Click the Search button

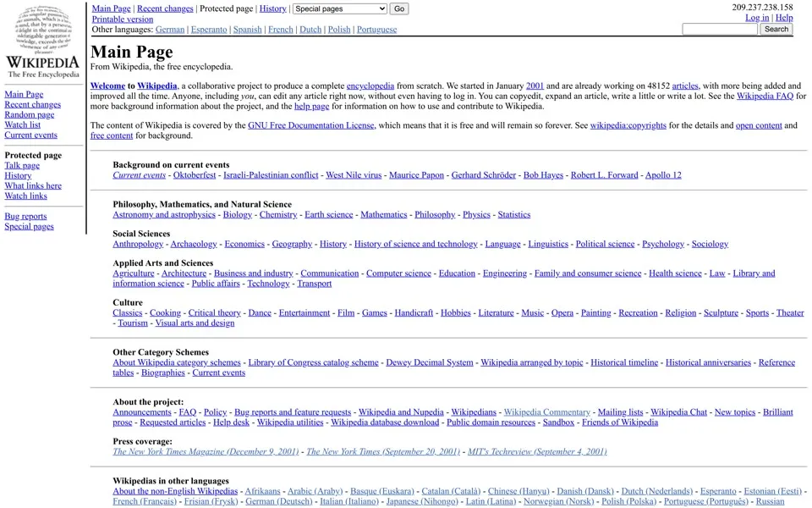coord(776,29)
